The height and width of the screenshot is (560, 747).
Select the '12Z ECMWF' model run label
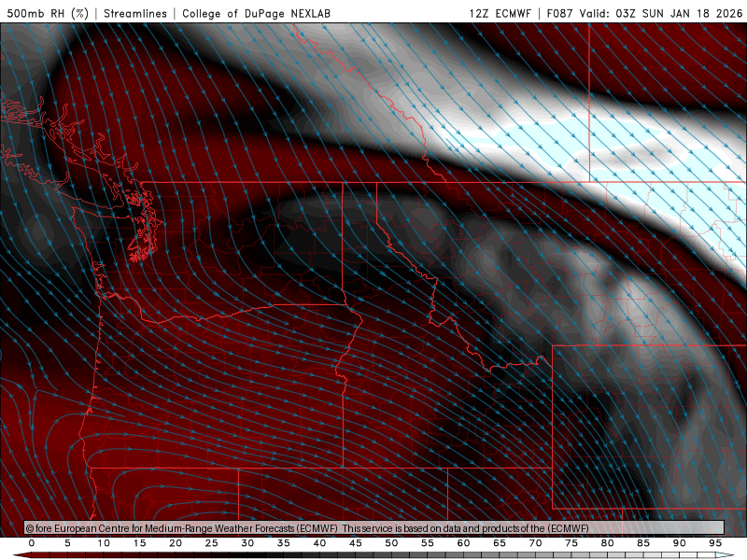coord(500,13)
